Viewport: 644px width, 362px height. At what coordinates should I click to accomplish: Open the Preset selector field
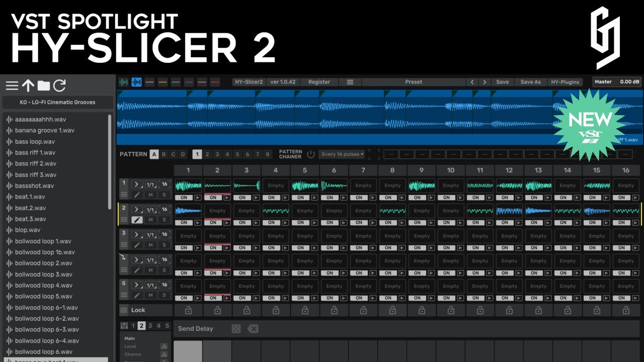[x=414, y=82]
